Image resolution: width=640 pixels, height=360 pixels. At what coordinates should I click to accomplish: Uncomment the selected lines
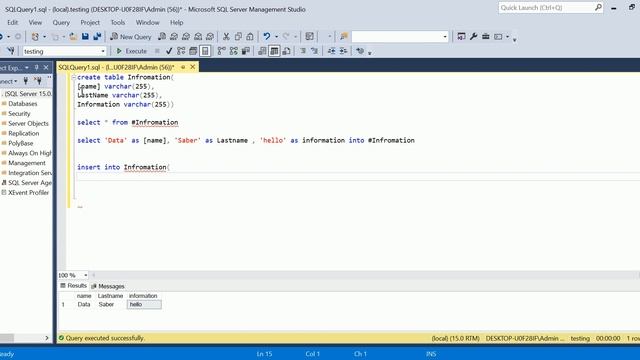[314, 51]
